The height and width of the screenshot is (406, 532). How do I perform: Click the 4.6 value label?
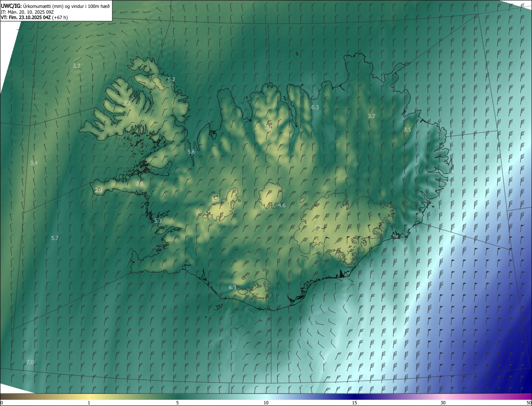pos(282,205)
